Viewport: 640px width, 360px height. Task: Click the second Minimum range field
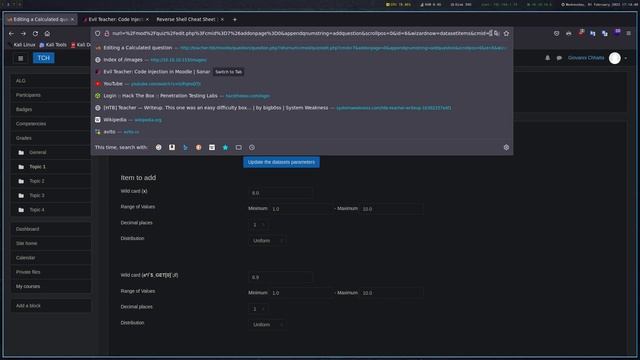coord(300,293)
